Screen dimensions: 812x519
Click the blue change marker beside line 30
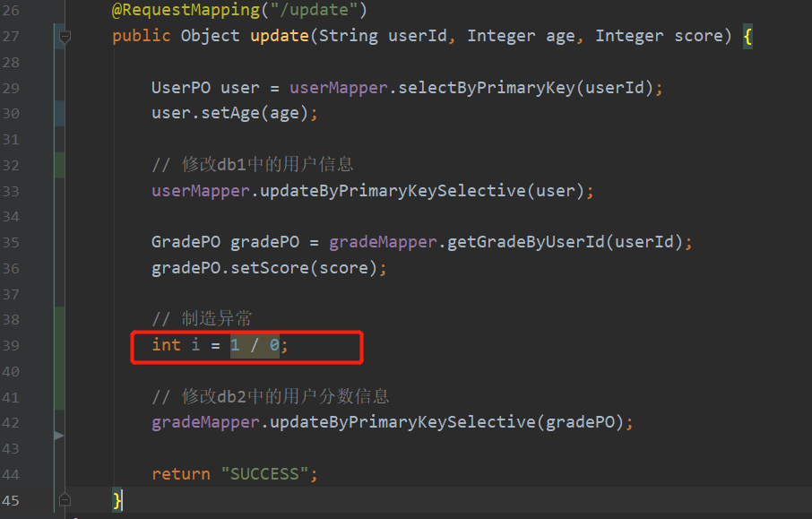click(x=59, y=113)
